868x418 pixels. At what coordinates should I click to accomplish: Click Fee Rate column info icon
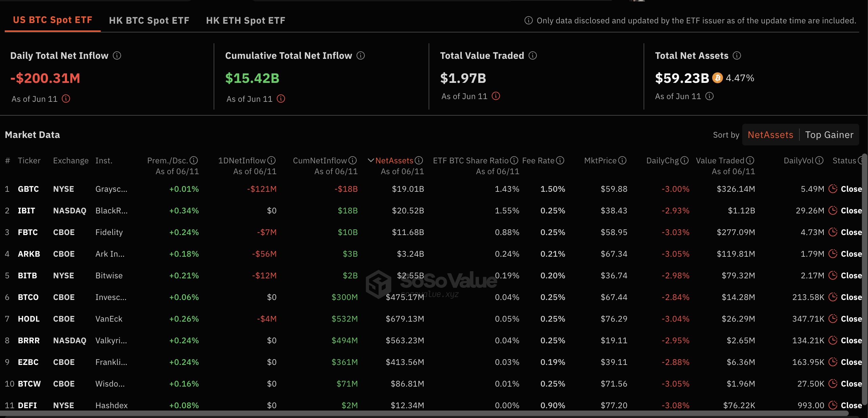click(560, 160)
